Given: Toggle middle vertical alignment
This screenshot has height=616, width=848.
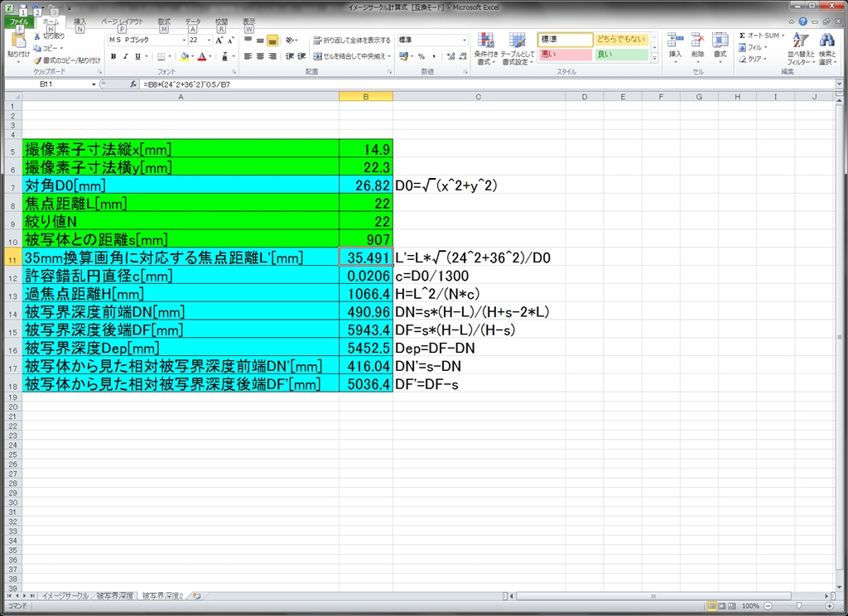Looking at the screenshot, I should pyautogui.click(x=260, y=41).
